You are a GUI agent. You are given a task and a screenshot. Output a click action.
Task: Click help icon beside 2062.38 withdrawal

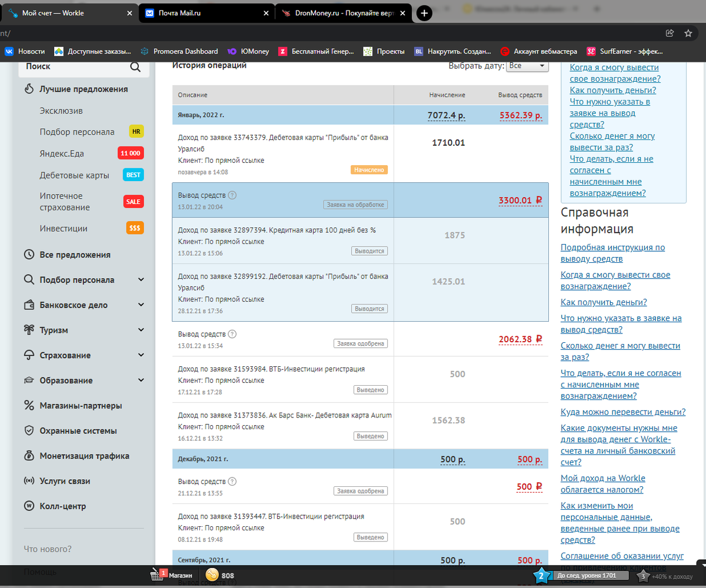tap(232, 334)
